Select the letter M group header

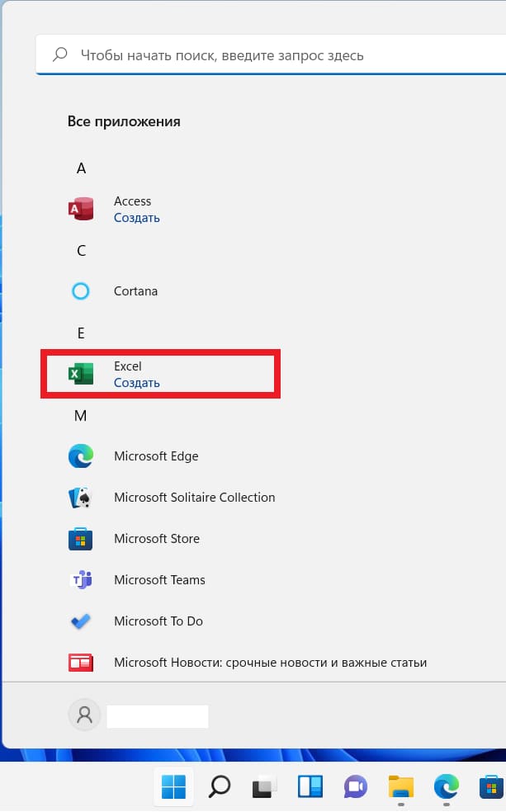80,416
